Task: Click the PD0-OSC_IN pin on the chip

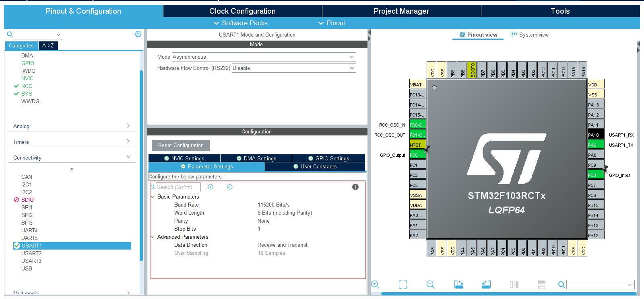Action: pos(418,125)
